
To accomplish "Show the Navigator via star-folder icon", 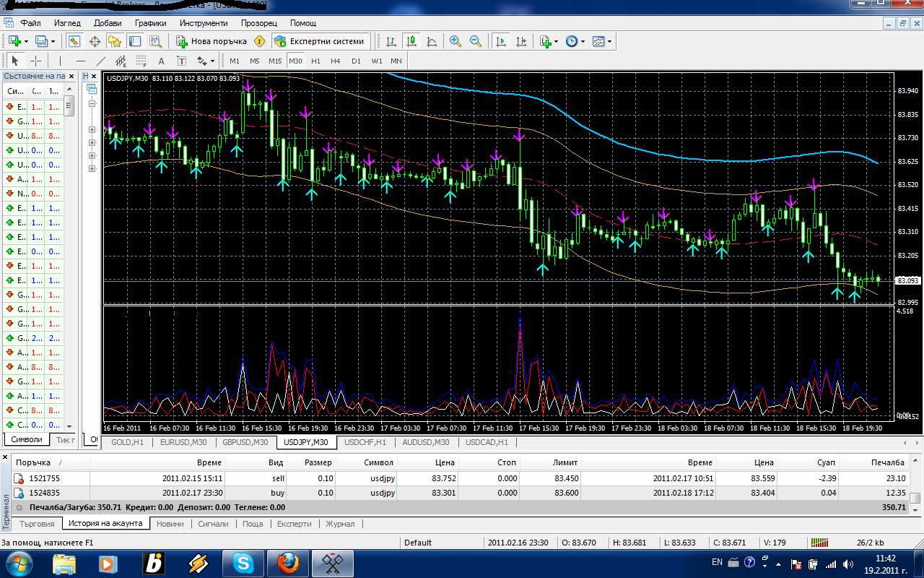I will pos(115,41).
